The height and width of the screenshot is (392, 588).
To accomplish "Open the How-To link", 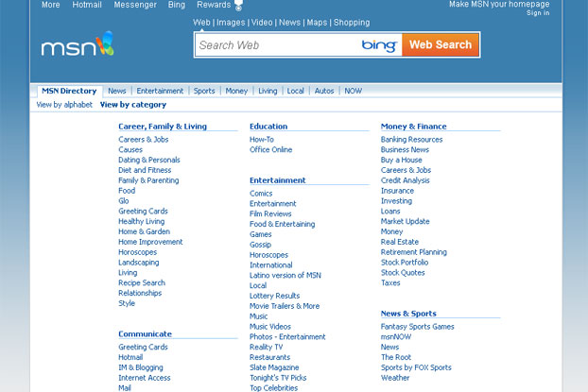I will [x=262, y=140].
